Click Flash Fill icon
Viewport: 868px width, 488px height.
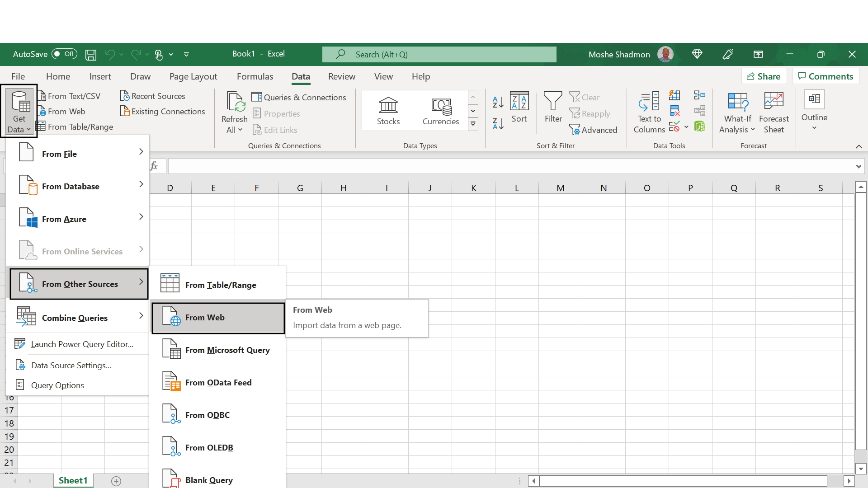pos(675,95)
